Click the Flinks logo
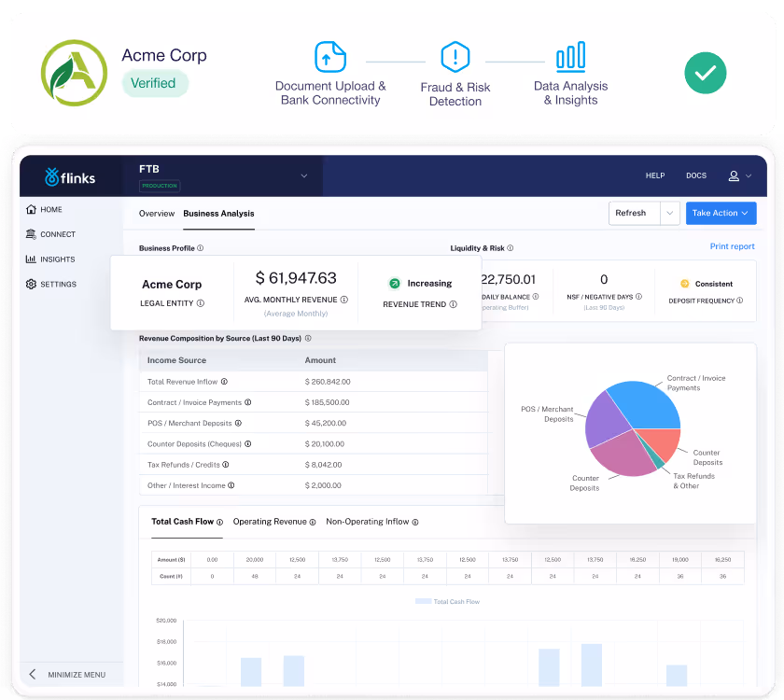 (x=70, y=177)
